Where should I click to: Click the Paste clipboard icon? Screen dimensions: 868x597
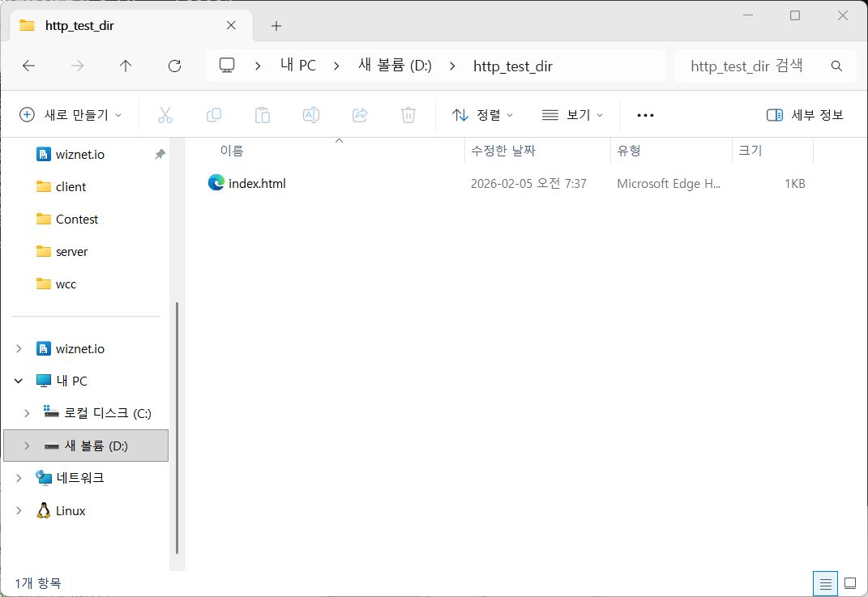tap(263, 115)
